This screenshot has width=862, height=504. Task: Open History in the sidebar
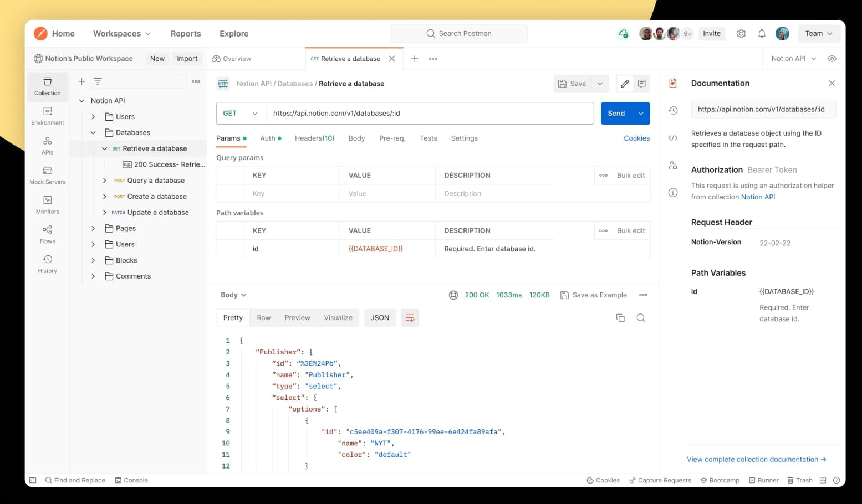coord(48,264)
